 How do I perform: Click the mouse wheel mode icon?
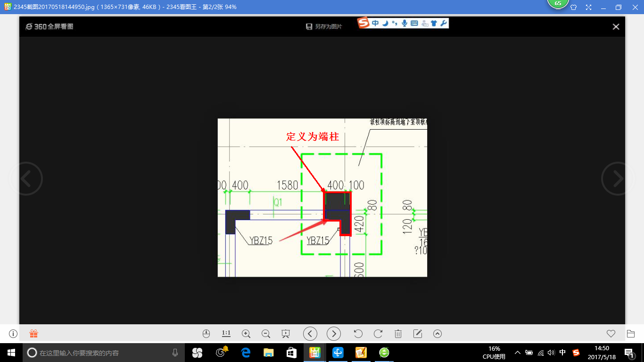[x=206, y=334]
